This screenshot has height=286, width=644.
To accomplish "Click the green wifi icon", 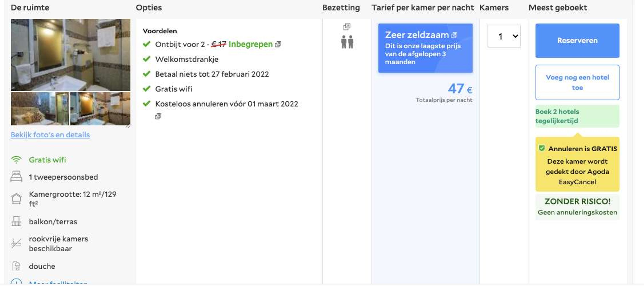I will [16, 160].
